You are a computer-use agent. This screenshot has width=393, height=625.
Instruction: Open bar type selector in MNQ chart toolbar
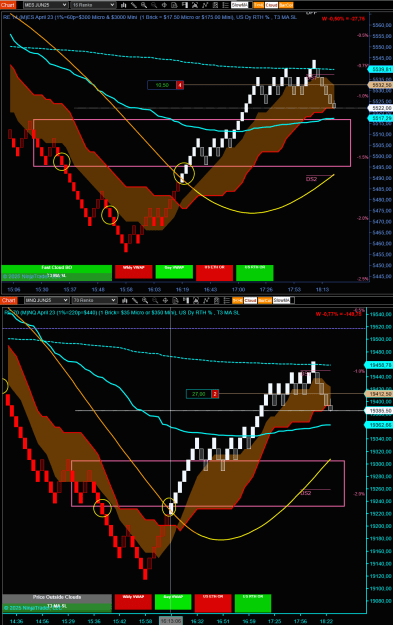[124, 300]
